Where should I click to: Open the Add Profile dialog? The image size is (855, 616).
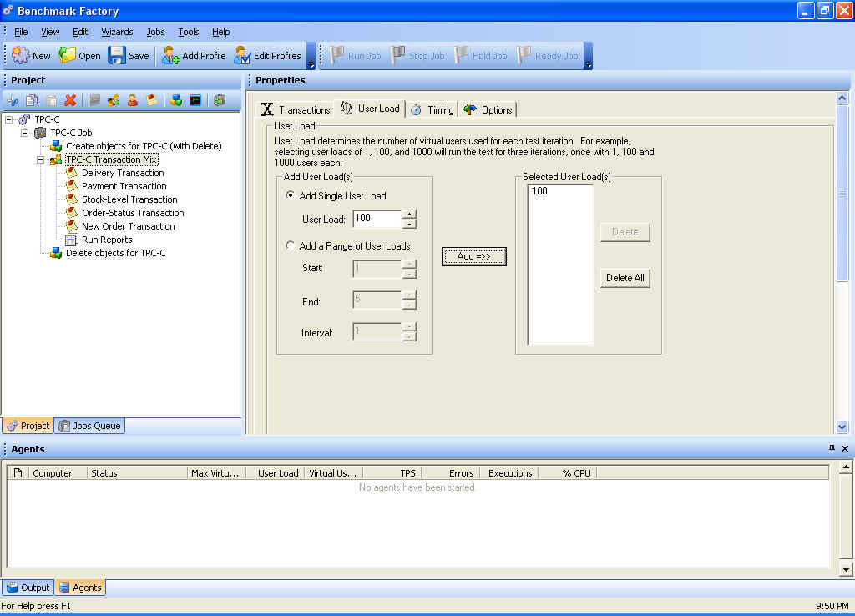[194, 56]
